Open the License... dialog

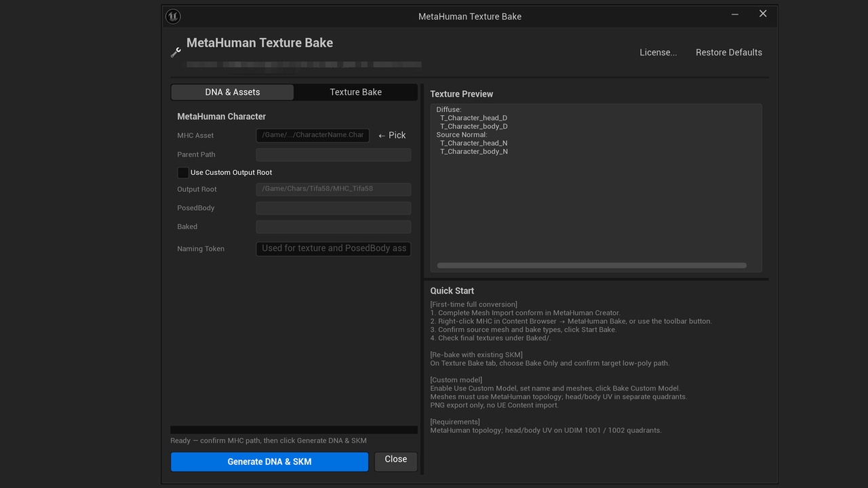(658, 52)
